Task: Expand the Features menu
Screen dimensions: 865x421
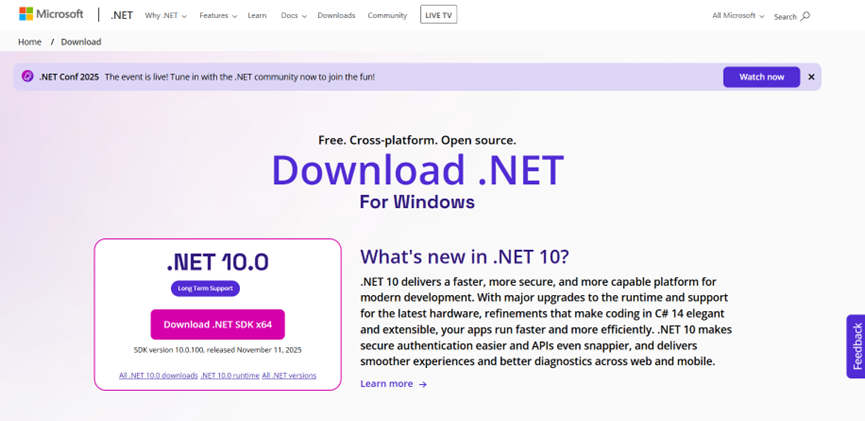Action: pyautogui.click(x=218, y=15)
